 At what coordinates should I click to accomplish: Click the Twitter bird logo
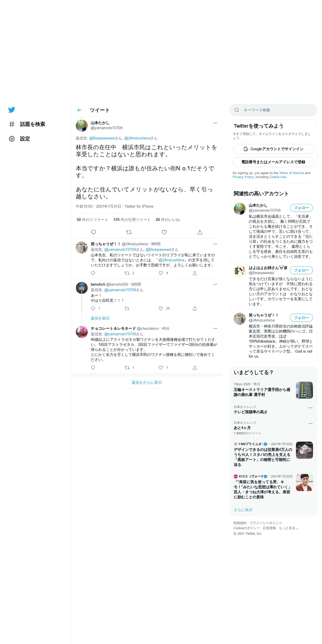coord(12,110)
